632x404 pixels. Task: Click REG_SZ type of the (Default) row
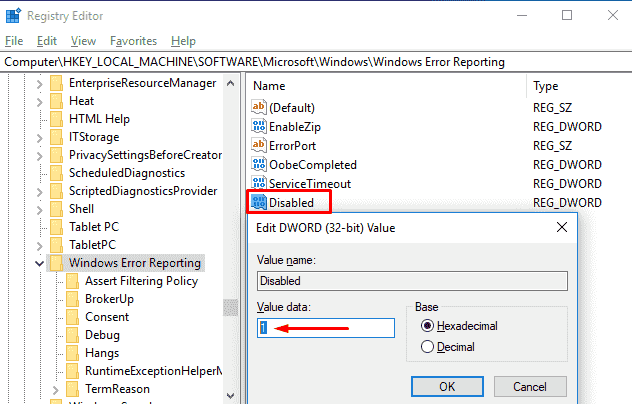552,108
